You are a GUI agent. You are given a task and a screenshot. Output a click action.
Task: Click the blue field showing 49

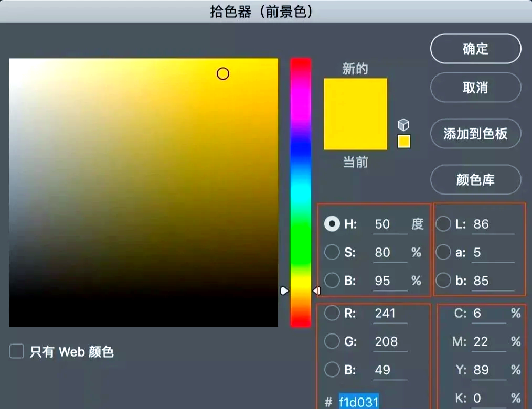(x=390, y=370)
